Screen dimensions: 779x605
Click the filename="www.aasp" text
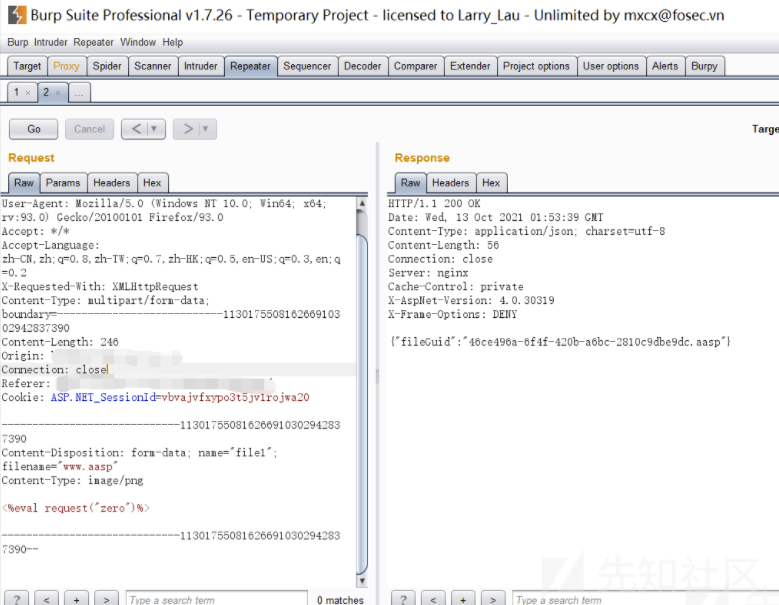coord(60,466)
